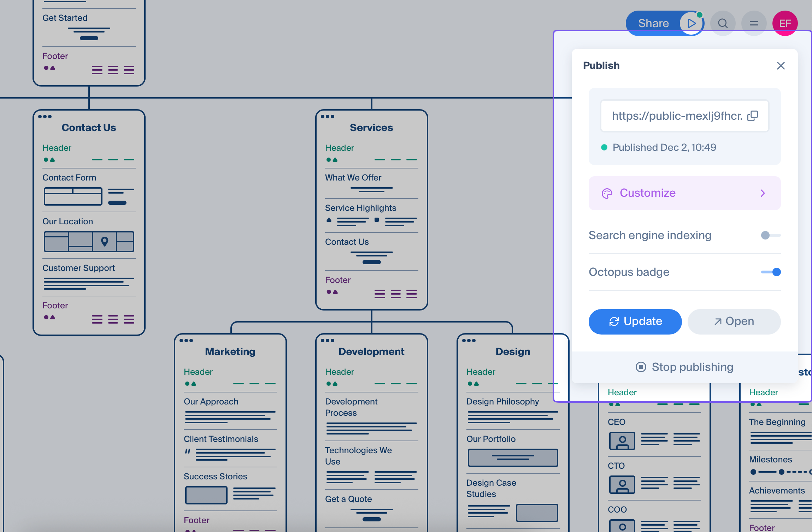Screen dimensions: 812x532
Task: Copy the public URL with copy icon
Action: [753, 116]
